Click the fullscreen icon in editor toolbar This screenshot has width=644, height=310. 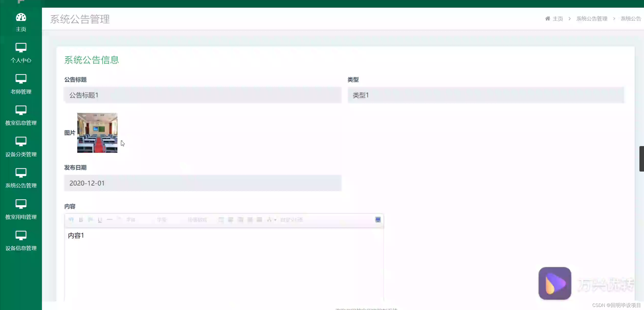[x=378, y=219]
